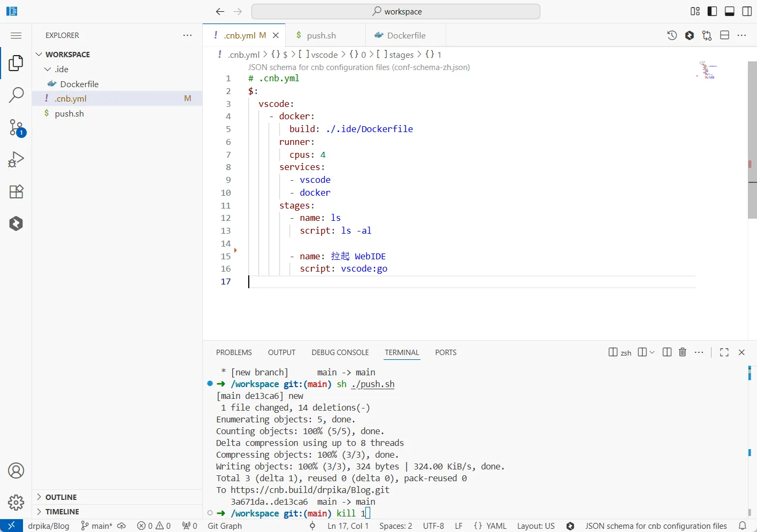
Task: Switch to the push.sh editor tab
Action: [325, 35]
